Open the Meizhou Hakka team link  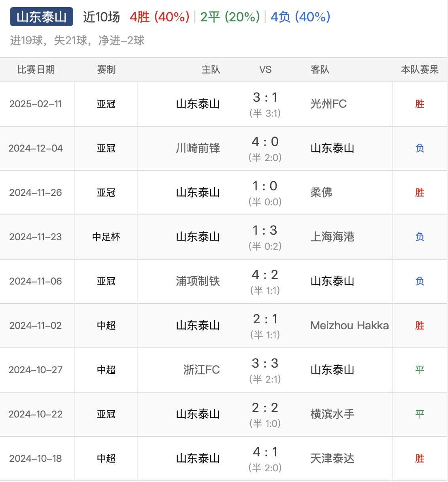tap(349, 326)
